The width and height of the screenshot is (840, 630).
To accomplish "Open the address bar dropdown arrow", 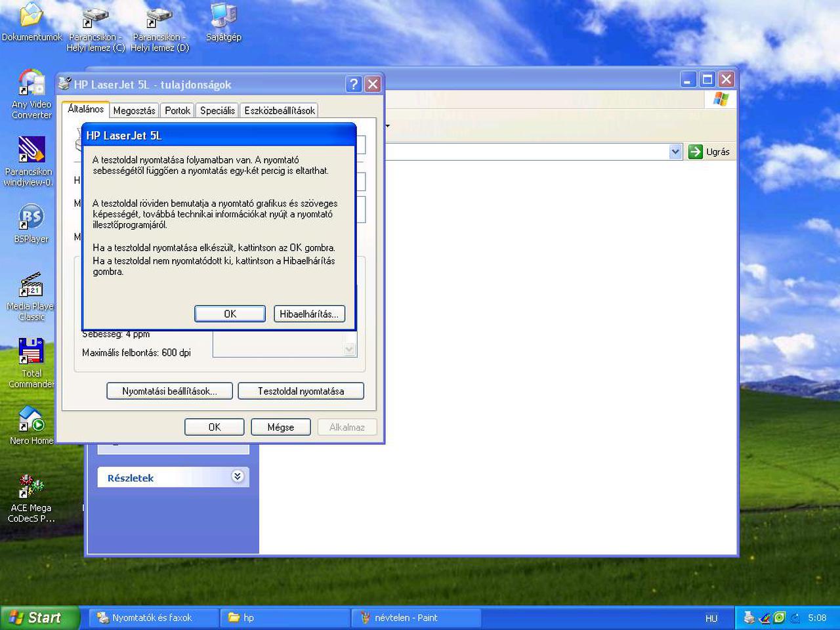I will tap(675, 152).
